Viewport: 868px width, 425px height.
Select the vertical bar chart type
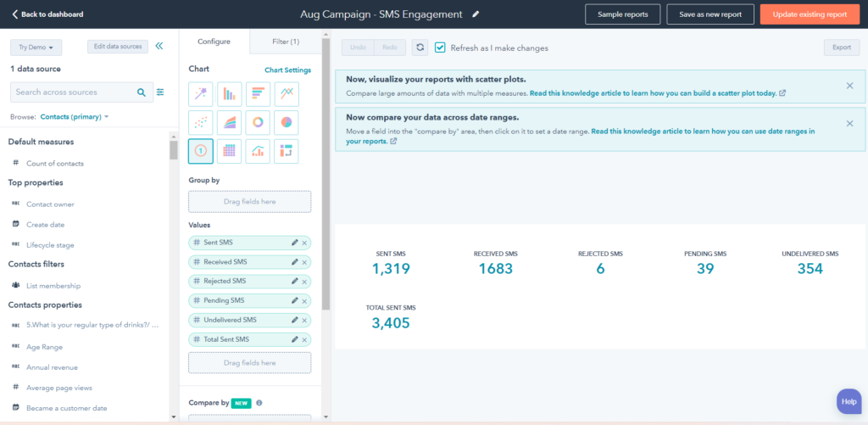230,94
